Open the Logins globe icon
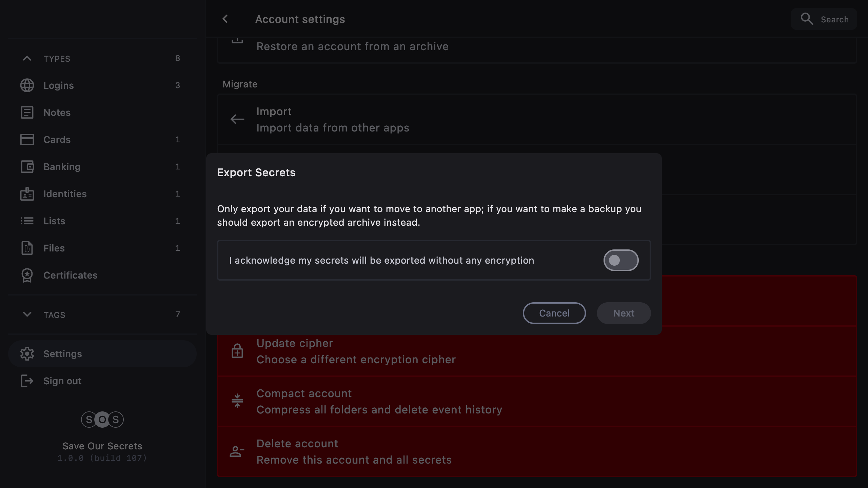Image resolution: width=868 pixels, height=488 pixels. 27,85
